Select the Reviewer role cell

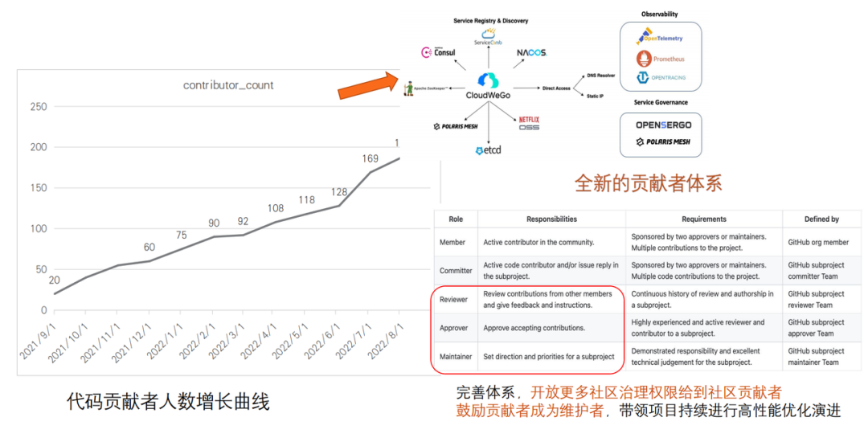coord(453,299)
